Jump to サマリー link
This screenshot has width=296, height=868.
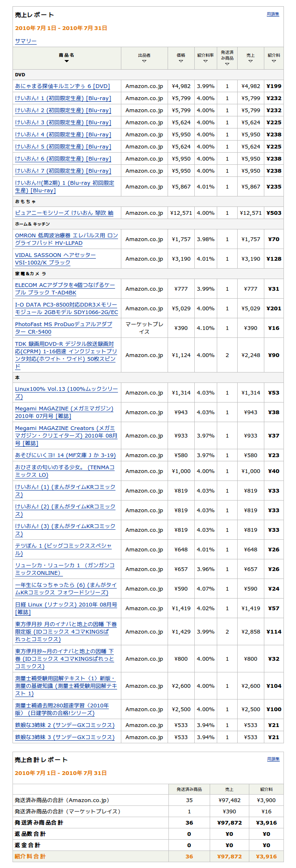pyautogui.click(x=26, y=41)
